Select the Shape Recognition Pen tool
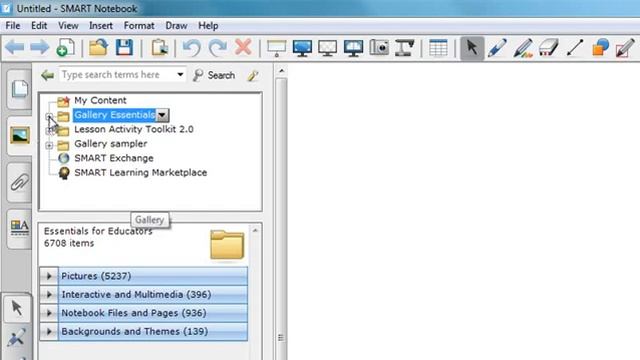 click(x=625, y=48)
